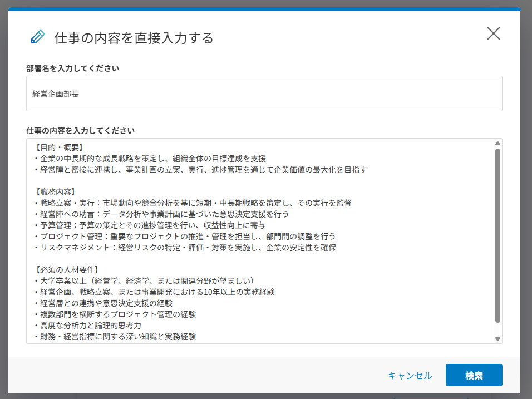Screen dimensions: 532x399
Task: Close the dialog with the X icon
Action: point(493,33)
